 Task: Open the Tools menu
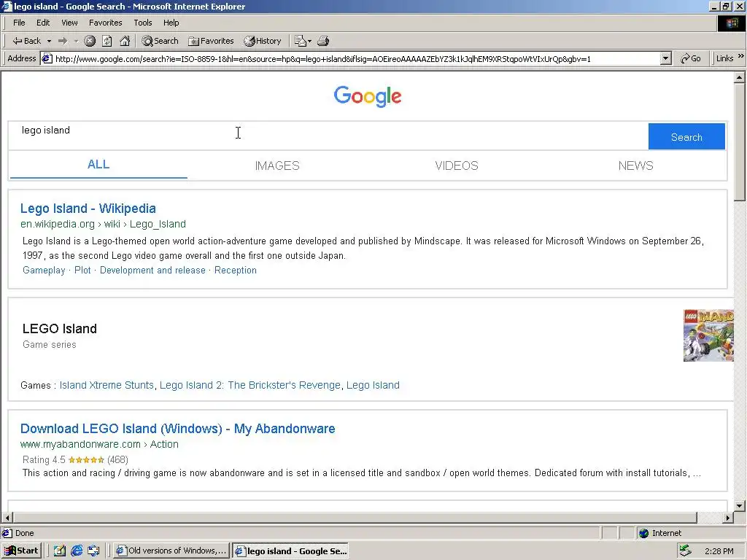coord(142,23)
